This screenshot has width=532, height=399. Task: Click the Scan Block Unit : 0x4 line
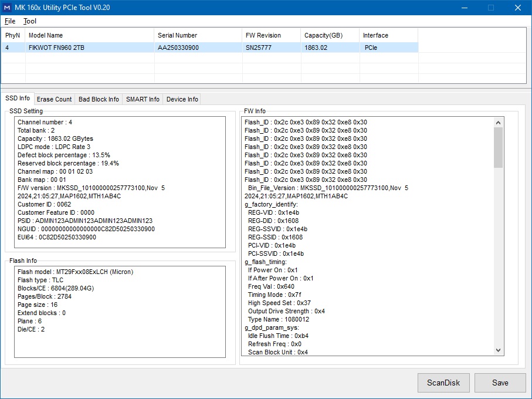(278, 352)
